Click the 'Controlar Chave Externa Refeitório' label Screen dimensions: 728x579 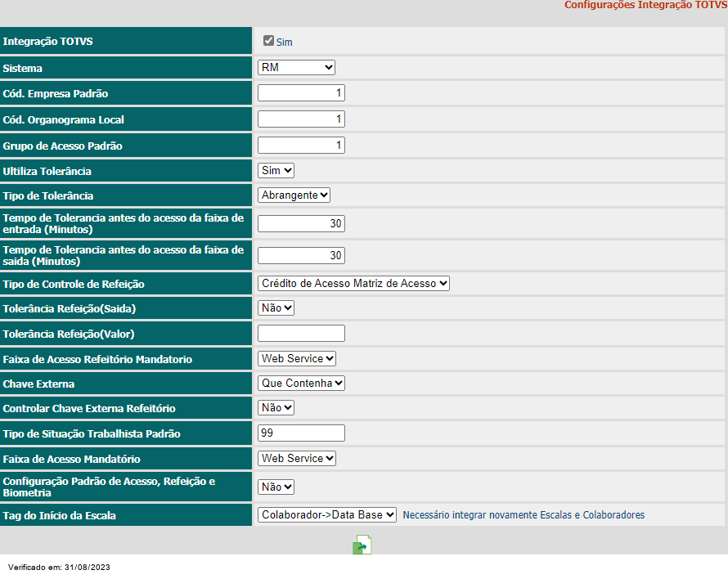point(89,409)
